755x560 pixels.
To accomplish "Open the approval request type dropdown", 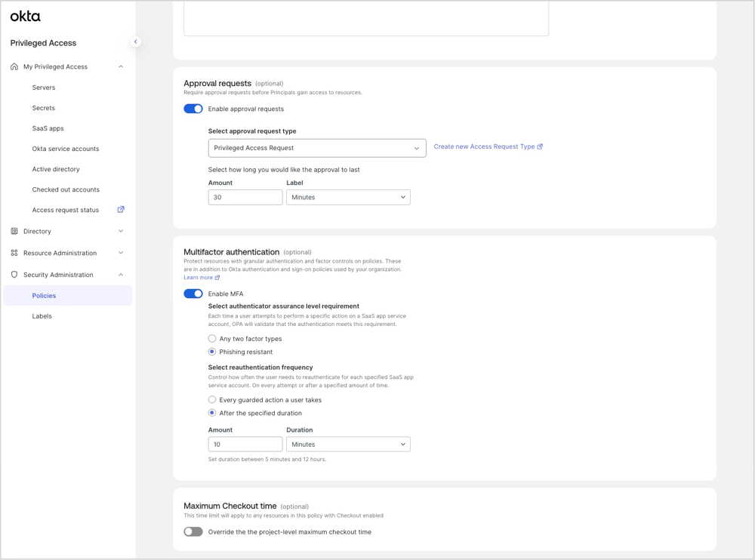I will (x=317, y=148).
